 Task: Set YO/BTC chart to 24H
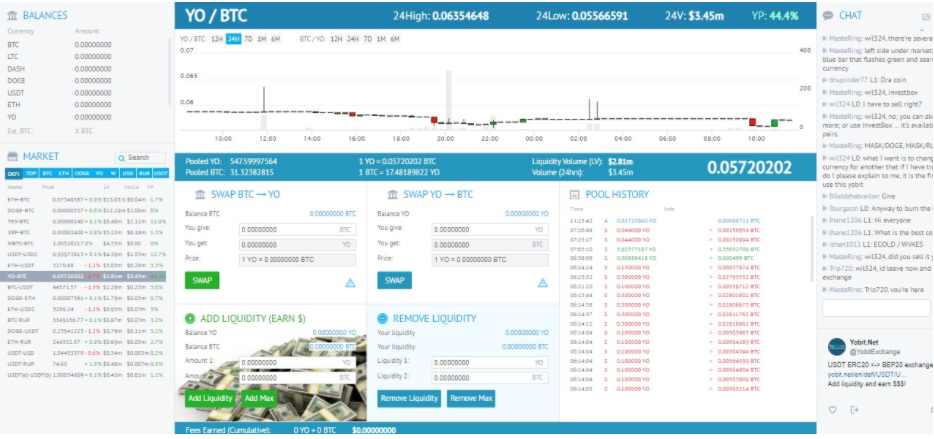(x=233, y=39)
